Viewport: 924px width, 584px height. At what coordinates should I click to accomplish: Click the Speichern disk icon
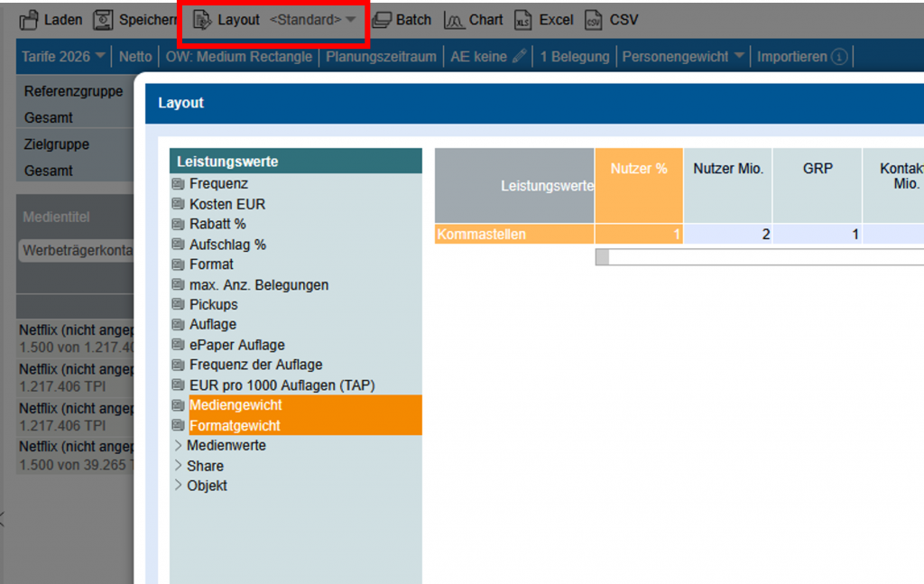[105, 19]
